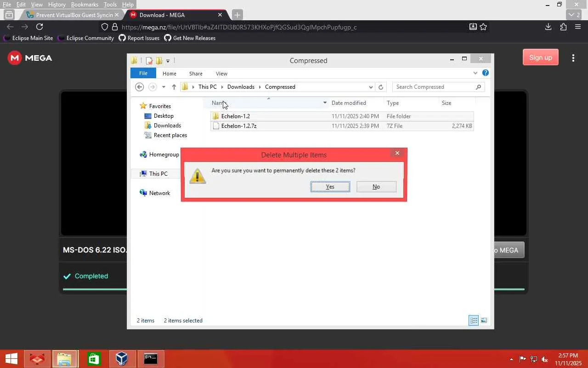The width and height of the screenshot is (588, 368).
Task: Open Customize Quick Access Toolbar dropdown
Action: [x=168, y=61]
